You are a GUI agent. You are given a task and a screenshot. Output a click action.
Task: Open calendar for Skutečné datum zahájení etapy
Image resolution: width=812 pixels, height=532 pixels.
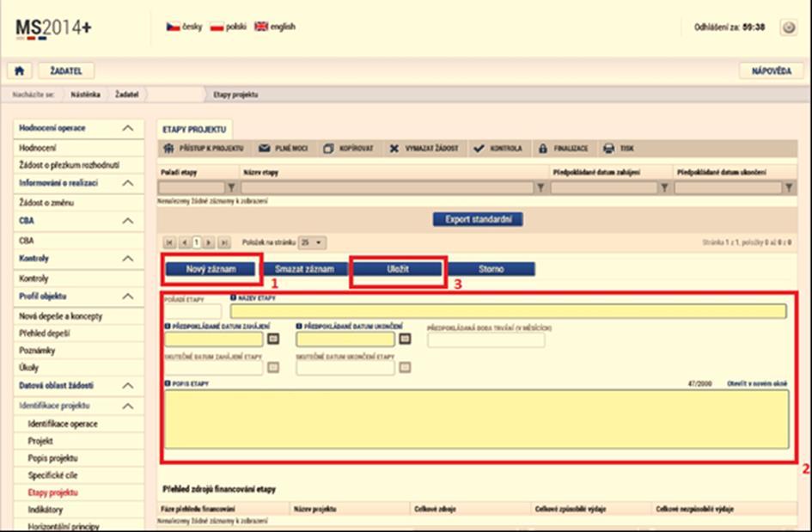[273, 367]
